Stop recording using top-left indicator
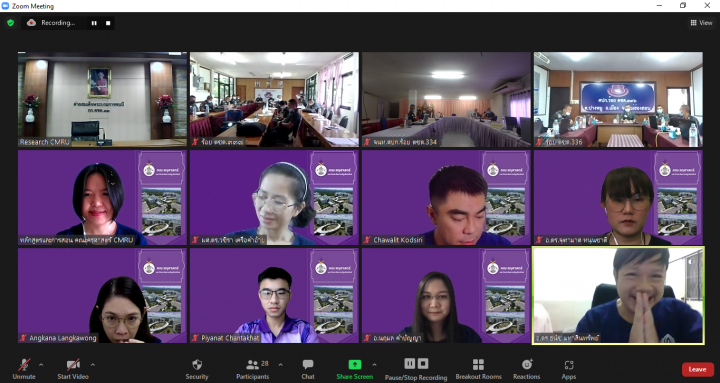Screen dimensions: 720x383 [x=108, y=23]
